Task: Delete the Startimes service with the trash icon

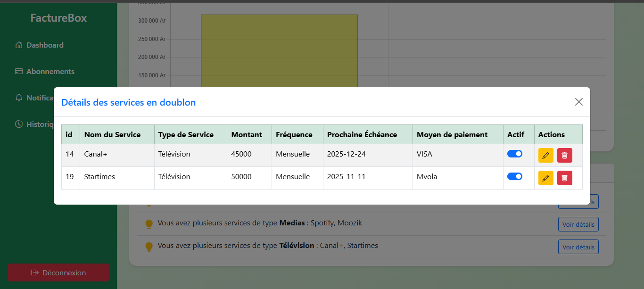Action: [565, 178]
